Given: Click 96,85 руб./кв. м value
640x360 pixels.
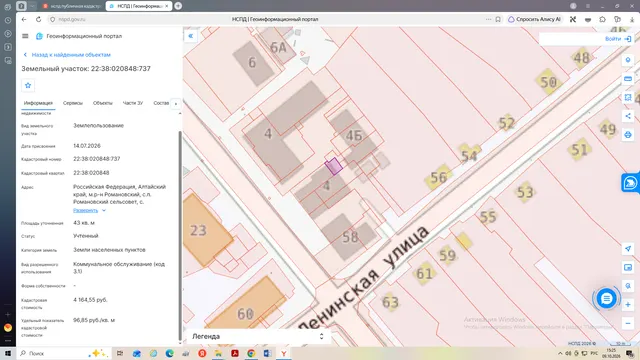Looking at the screenshot, I should [94, 320].
